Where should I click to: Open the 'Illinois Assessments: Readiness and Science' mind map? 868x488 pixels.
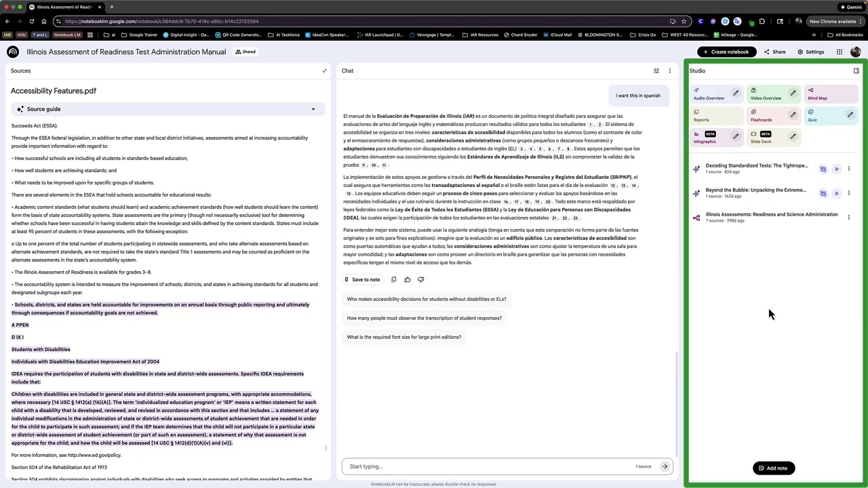point(772,217)
